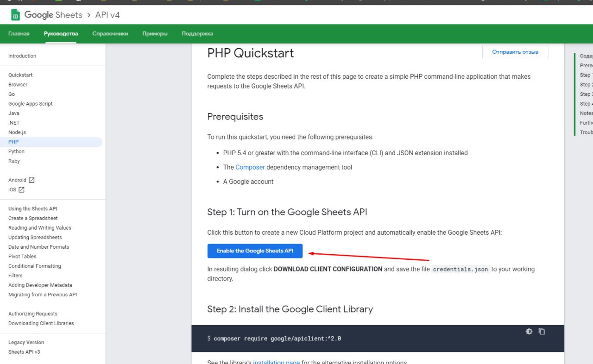This screenshot has height=364, width=593.
Task: Copy the composer command with copy icon
Action: (542, 332)
